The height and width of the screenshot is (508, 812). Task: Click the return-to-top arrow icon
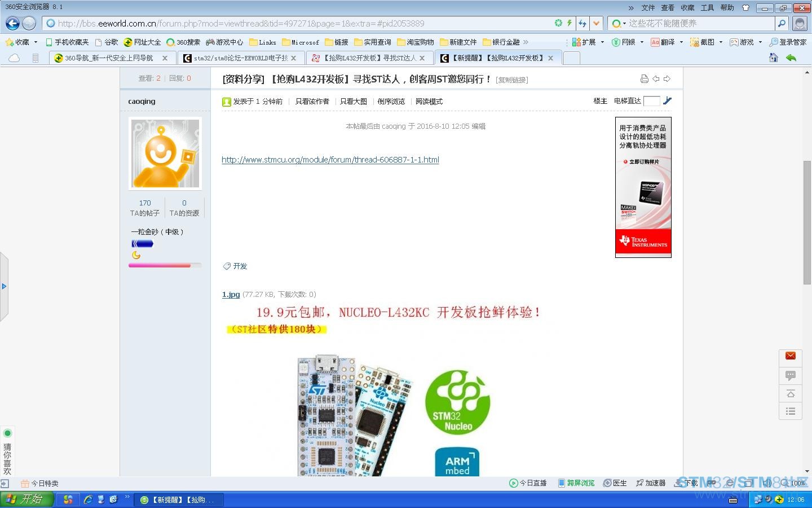[791, 393]
